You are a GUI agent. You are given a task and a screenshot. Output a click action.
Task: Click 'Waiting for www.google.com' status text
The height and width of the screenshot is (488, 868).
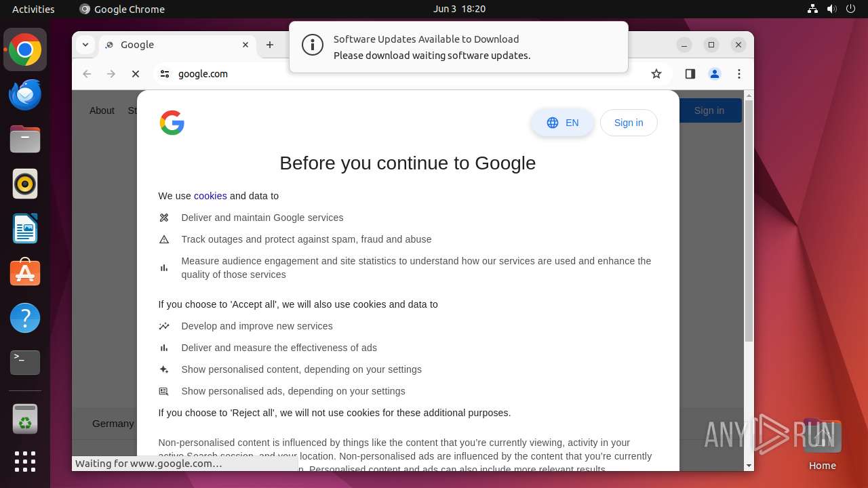click(149, 464)
